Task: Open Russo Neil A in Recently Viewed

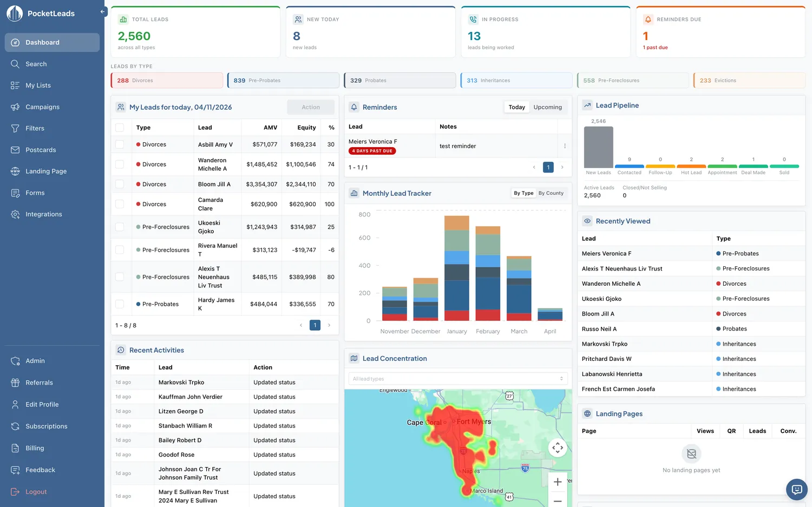Action: coord(599,329)
